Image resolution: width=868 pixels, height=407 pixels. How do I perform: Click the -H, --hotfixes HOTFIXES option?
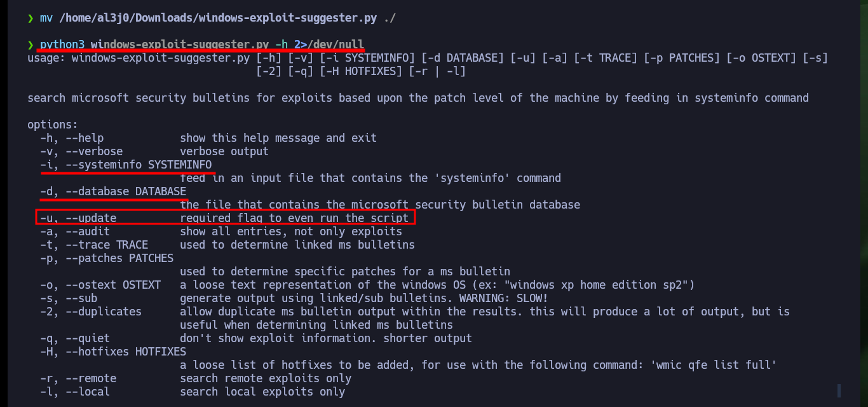(x=113, y=352)
